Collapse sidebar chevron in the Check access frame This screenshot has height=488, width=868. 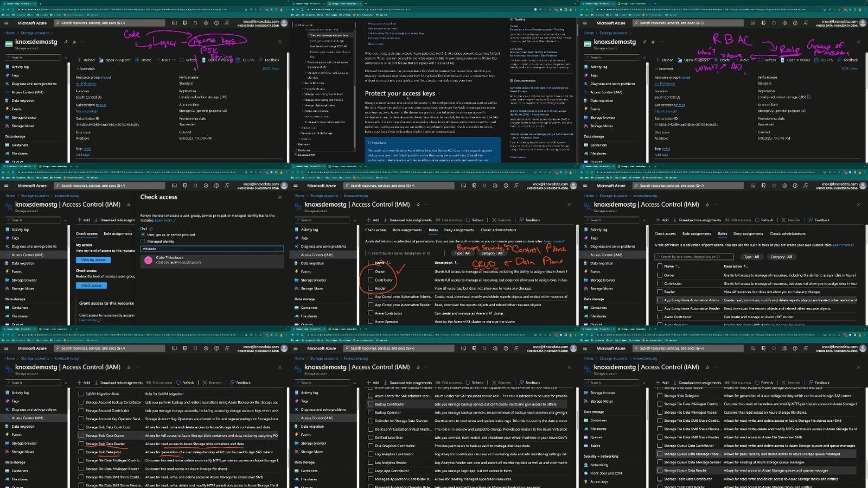coord(66,220)
